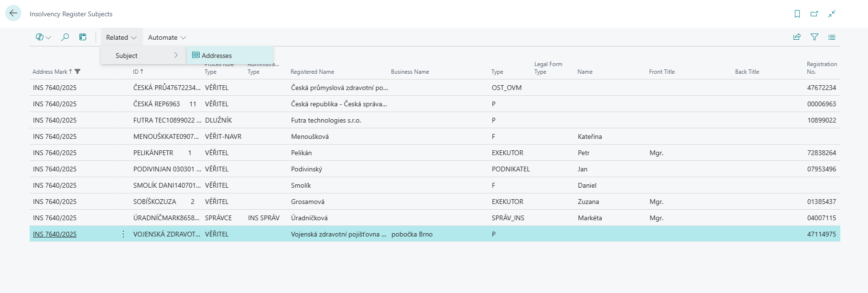
Task: Click the collapse page arrows icon
Action: click(832, 14)
